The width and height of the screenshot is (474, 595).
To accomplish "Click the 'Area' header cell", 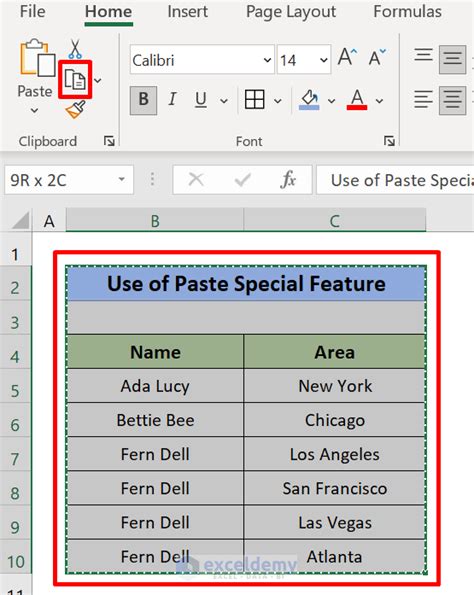I will [x=335, y=352].
